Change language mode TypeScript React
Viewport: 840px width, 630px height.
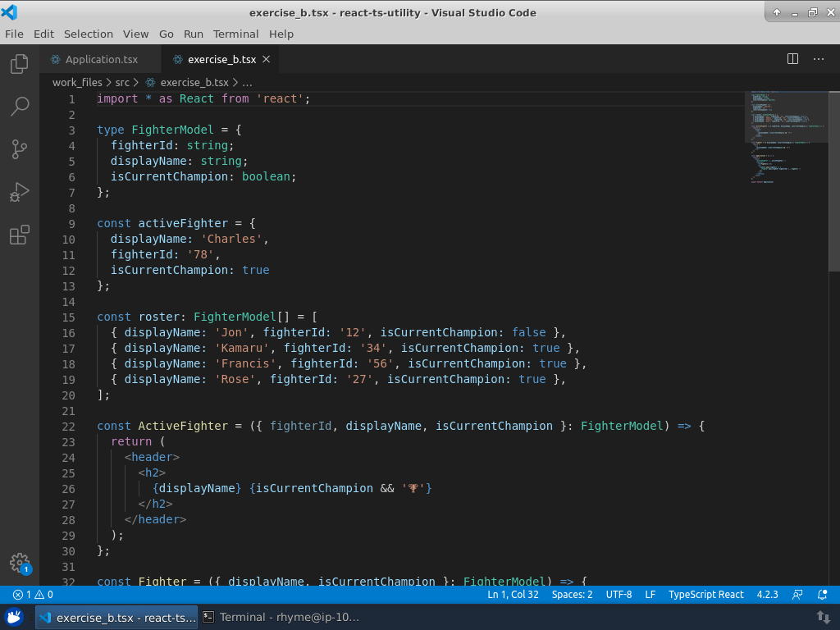[x=706, y=595]
